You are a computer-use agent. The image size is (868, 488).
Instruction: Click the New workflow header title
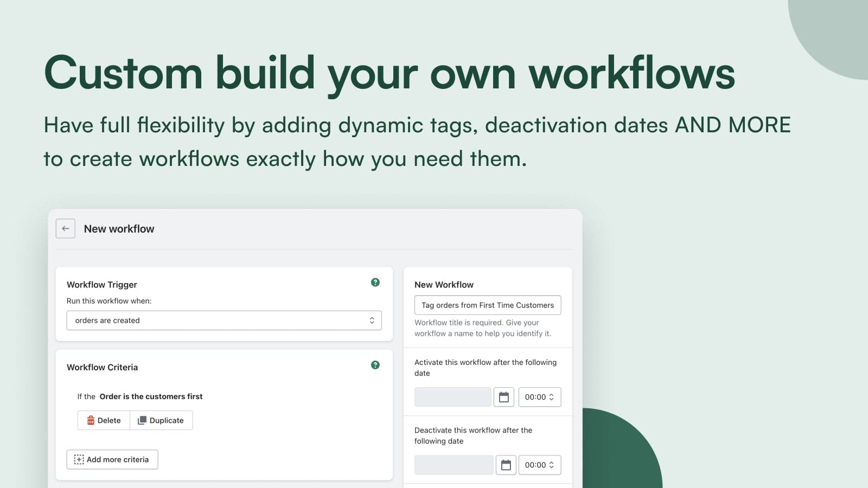(x=119, y=228)
